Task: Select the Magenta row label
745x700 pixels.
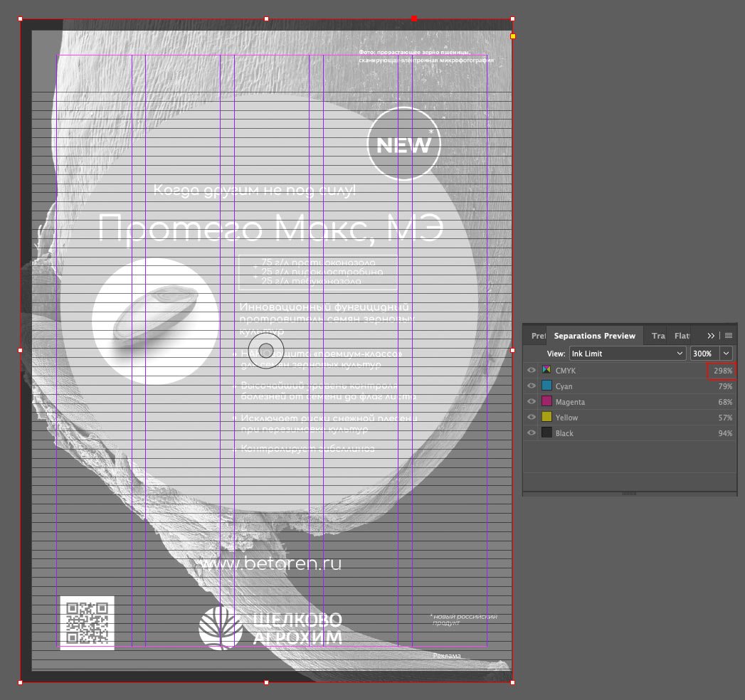Action: tap(570, 402)
